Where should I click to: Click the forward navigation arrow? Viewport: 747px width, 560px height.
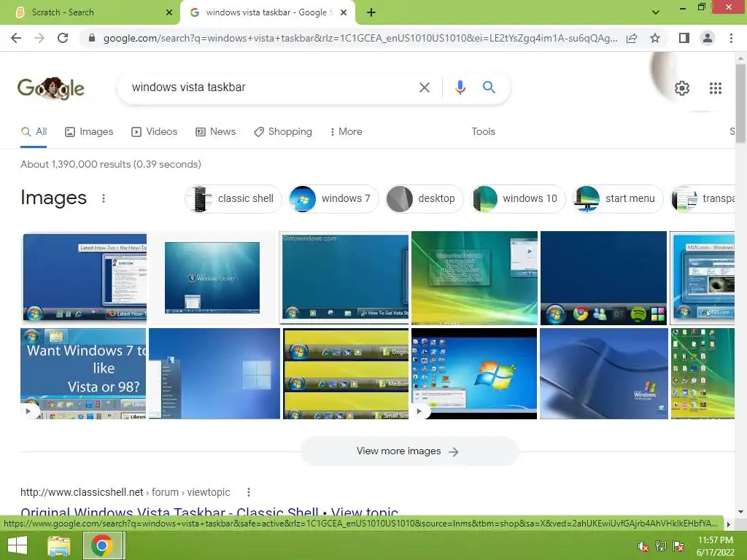click(x=39, y=38)
